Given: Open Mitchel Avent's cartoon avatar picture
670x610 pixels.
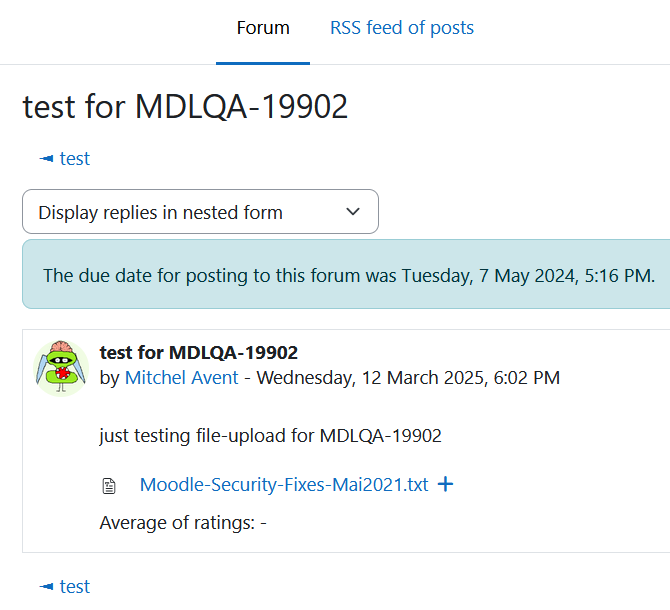Looking at the screenshot, I should (61, 368).
